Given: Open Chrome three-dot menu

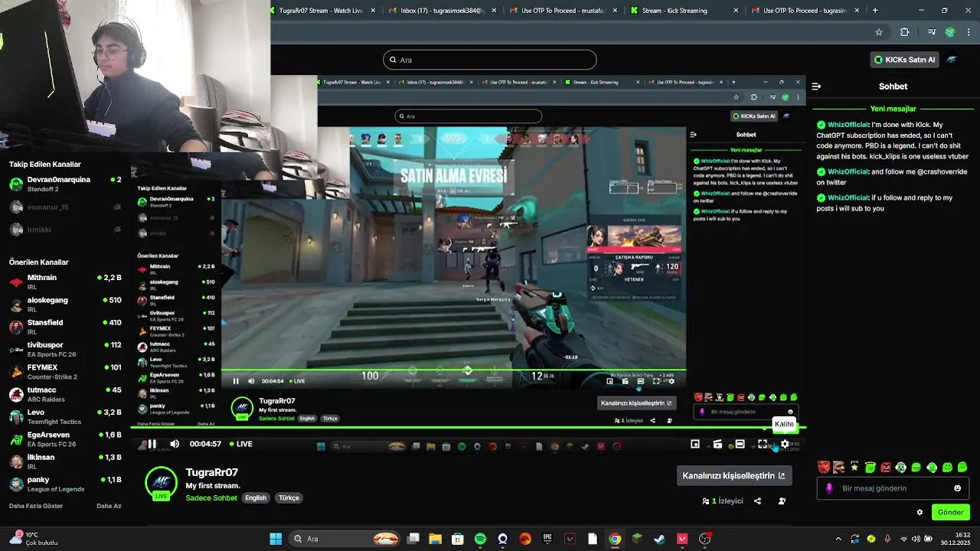Looking at the screenshot, I should (969, 32).
